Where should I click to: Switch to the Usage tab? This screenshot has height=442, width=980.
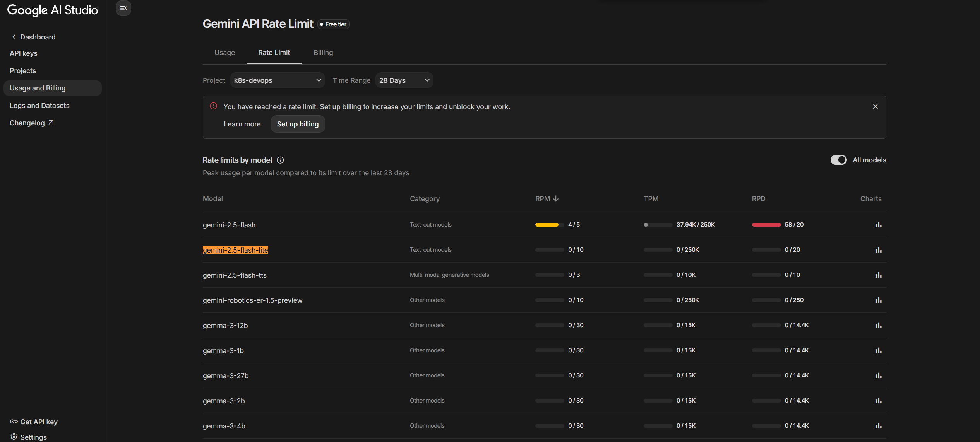[224, 53]
